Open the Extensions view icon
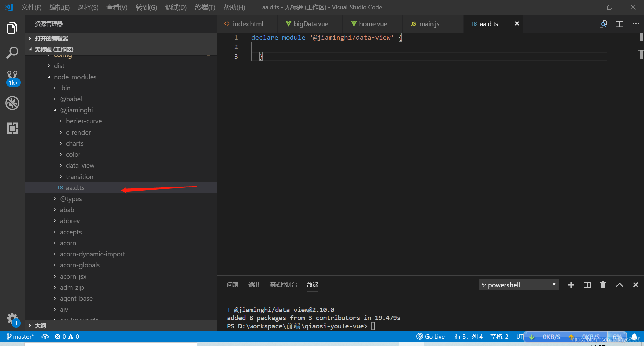The height and width of the screenshot is (346, 644). coord(12,128)
